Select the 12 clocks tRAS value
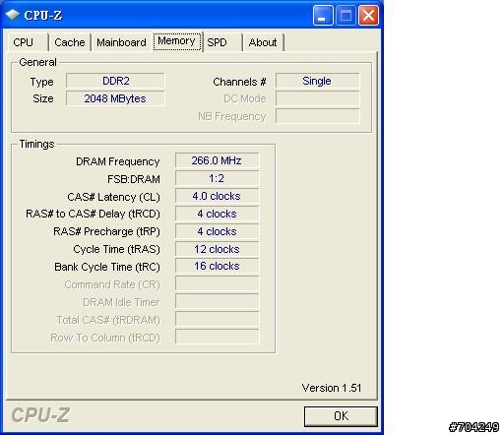504x435 pixels. pyautogui.click(x=217, y=249)
